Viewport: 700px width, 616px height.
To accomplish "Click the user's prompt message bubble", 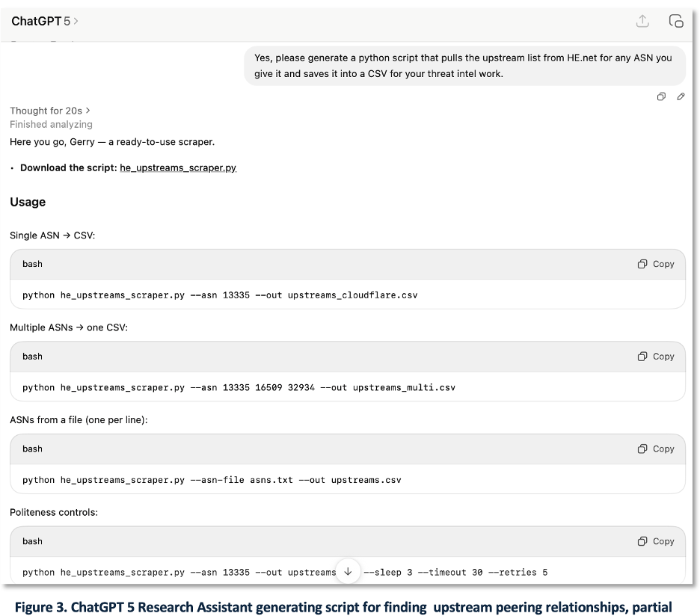I will (464, 66).
